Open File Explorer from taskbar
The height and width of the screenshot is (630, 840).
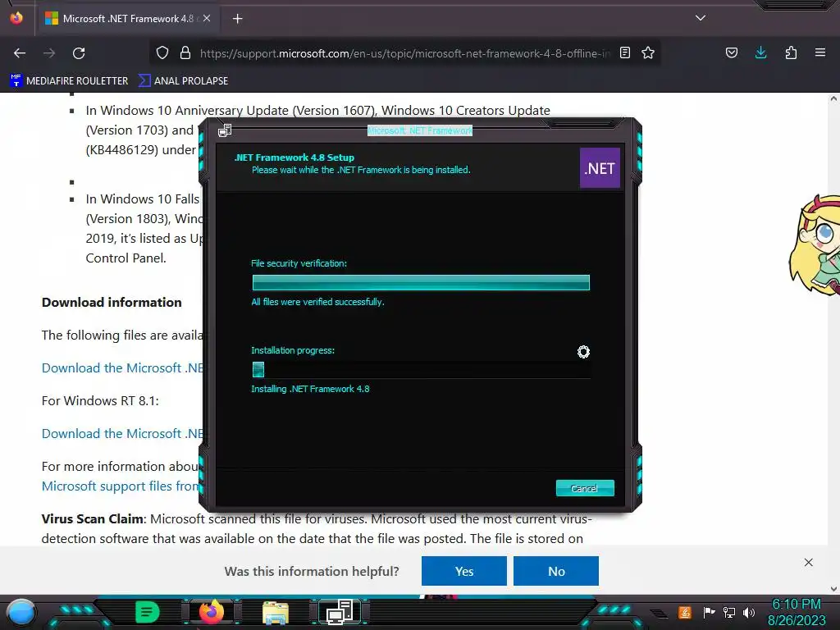tap(276, 613)
